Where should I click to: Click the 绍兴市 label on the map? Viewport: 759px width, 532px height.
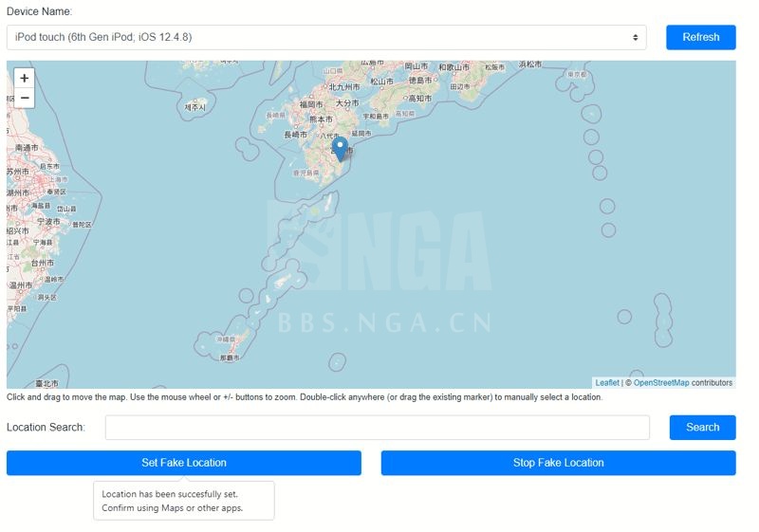pos(18,230)
